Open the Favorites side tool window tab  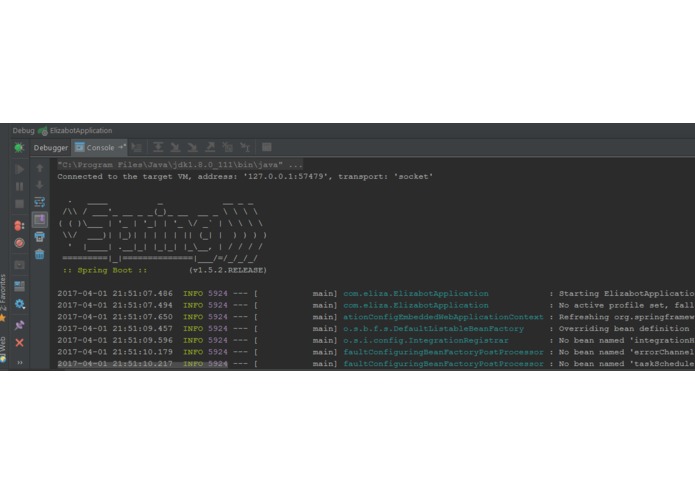(3, 296)
